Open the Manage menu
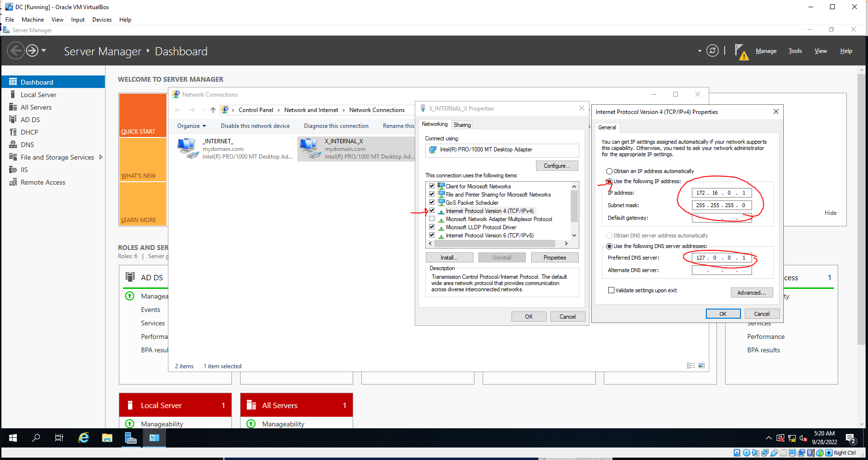The height and width of the screenshot is (460, 868). [x=766, y=51]
